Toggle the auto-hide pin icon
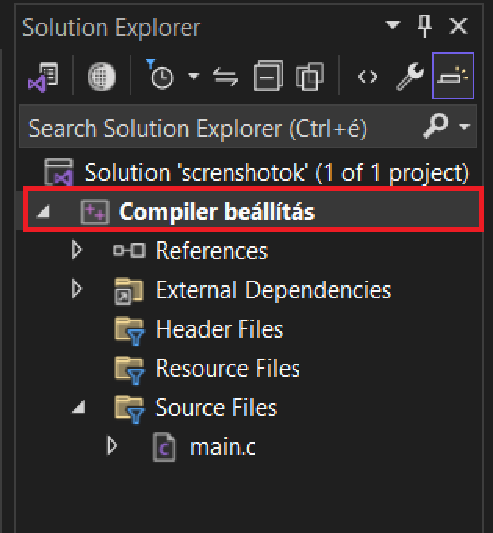Image resolution: width=493 pixels, height=533 pixels. (x=425, y=26)
